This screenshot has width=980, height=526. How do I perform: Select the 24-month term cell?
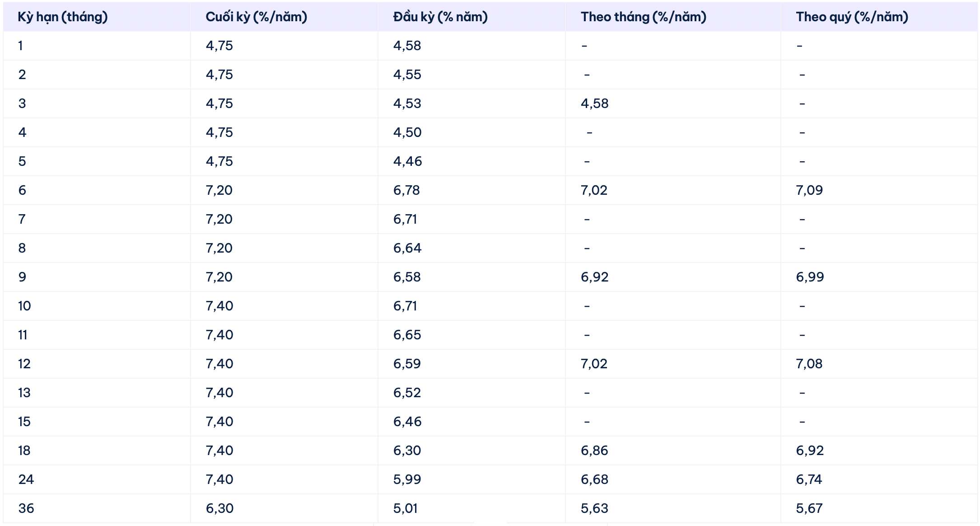26,479
